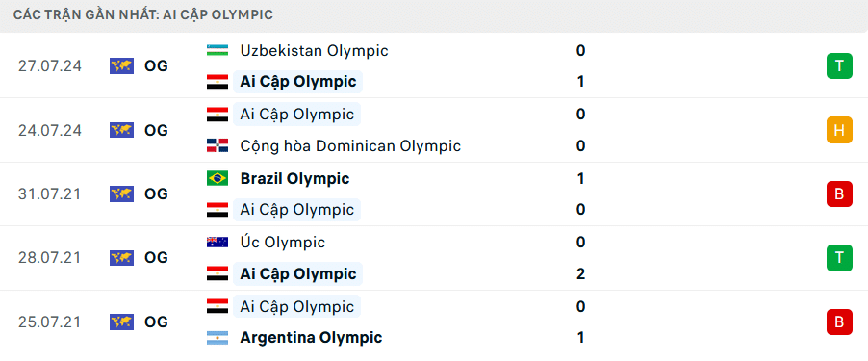Open Úc Olympic team link
Image resolution: width=868 pixels, height=361 pixels.
coord(283,242)
